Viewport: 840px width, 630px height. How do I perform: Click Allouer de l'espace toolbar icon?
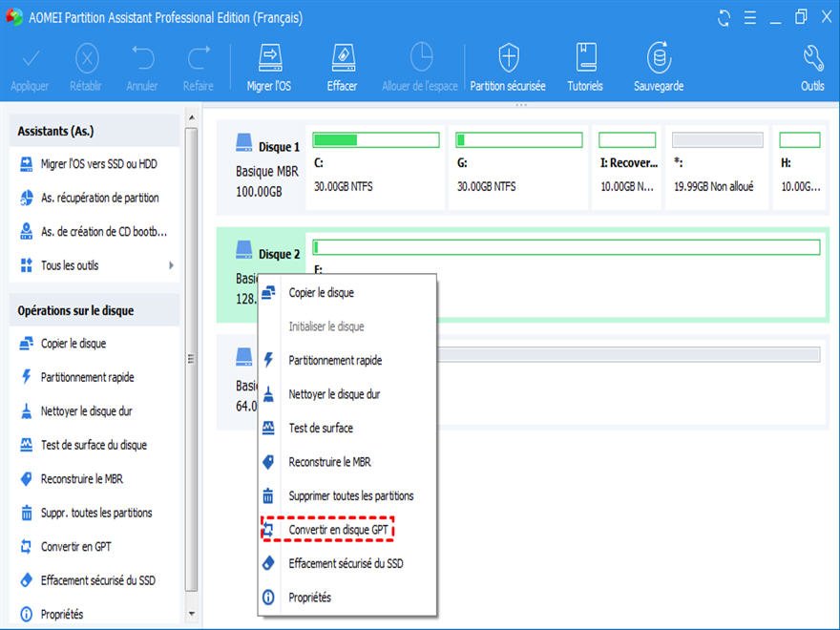421,56
